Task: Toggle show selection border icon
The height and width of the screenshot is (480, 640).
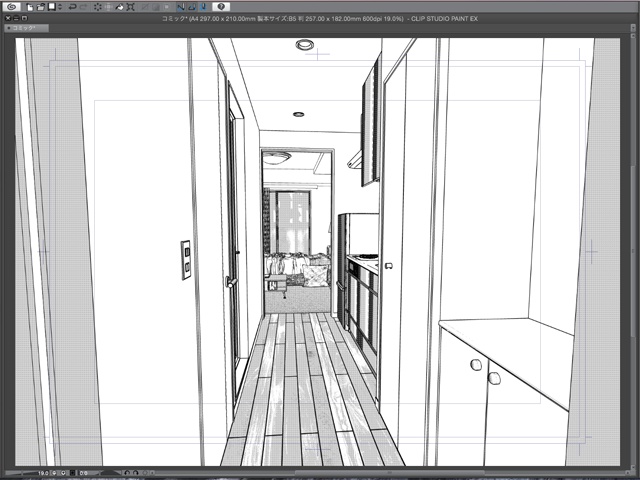Action: coord(167,7)
